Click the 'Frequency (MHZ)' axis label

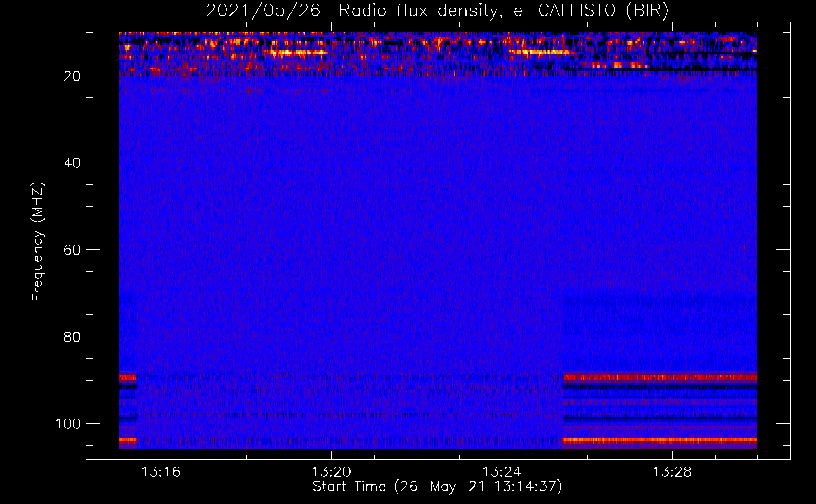tap(38, 242)
